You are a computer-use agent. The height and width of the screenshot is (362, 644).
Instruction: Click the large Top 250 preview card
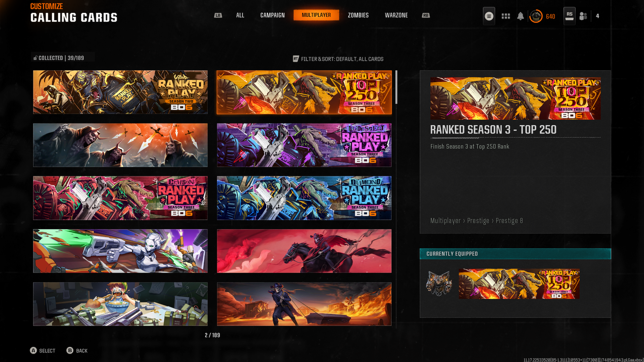click(516, 99)
